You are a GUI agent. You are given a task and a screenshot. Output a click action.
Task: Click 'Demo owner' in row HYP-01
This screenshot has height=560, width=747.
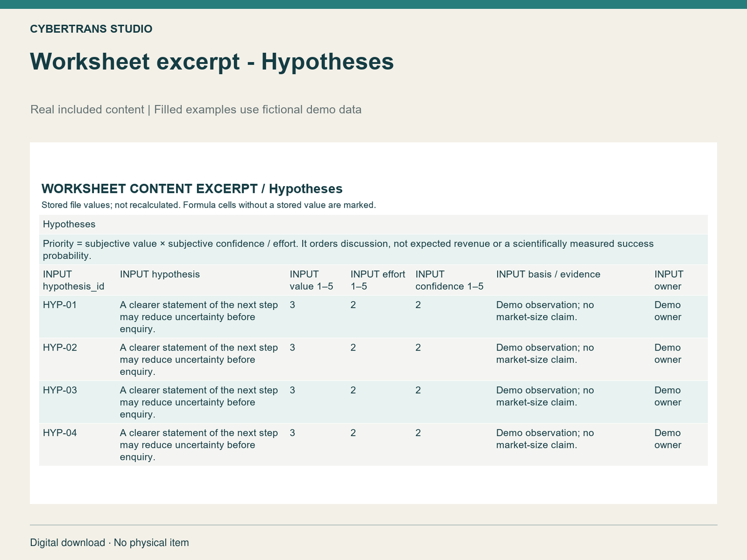[668, 311]
